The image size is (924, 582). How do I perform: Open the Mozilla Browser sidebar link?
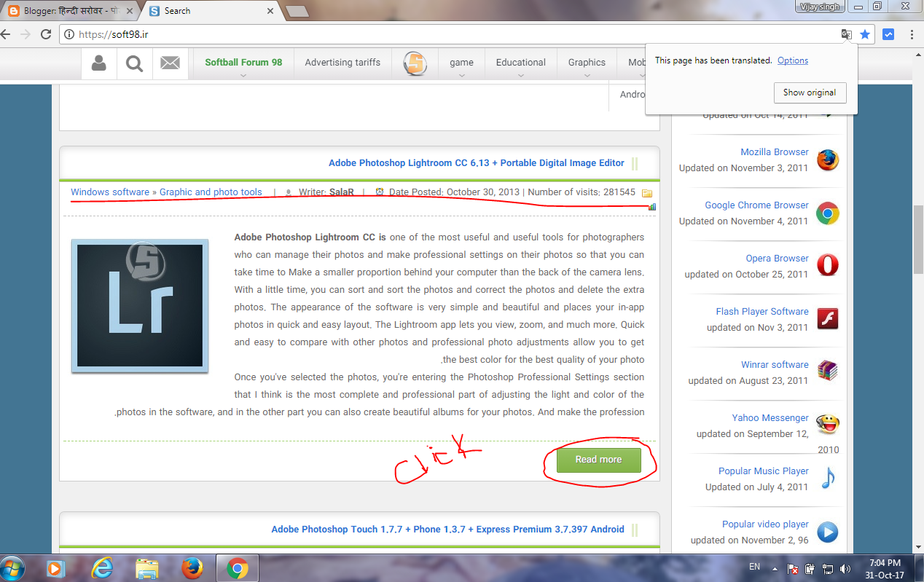(775, 152)
